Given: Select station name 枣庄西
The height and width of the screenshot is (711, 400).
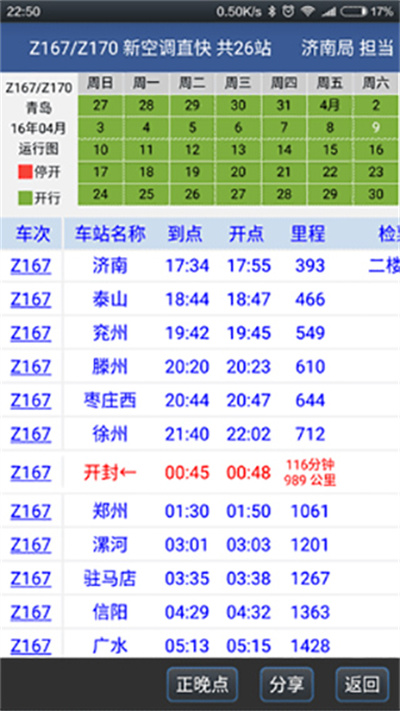Looking at the screenshot, I should pyautogui.click(x=110, y=400).
